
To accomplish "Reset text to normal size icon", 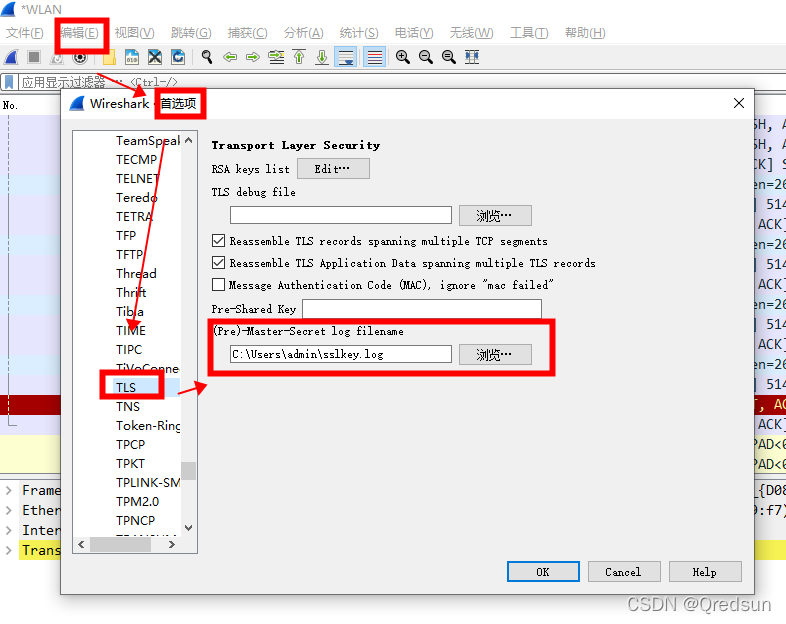I will click(449, 57).
